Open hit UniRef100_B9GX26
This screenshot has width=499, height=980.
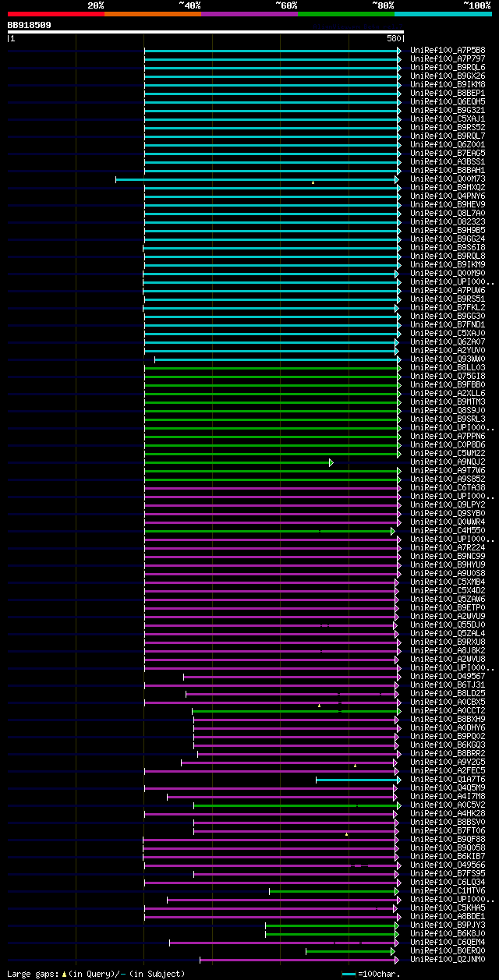[x=448, y=76]
